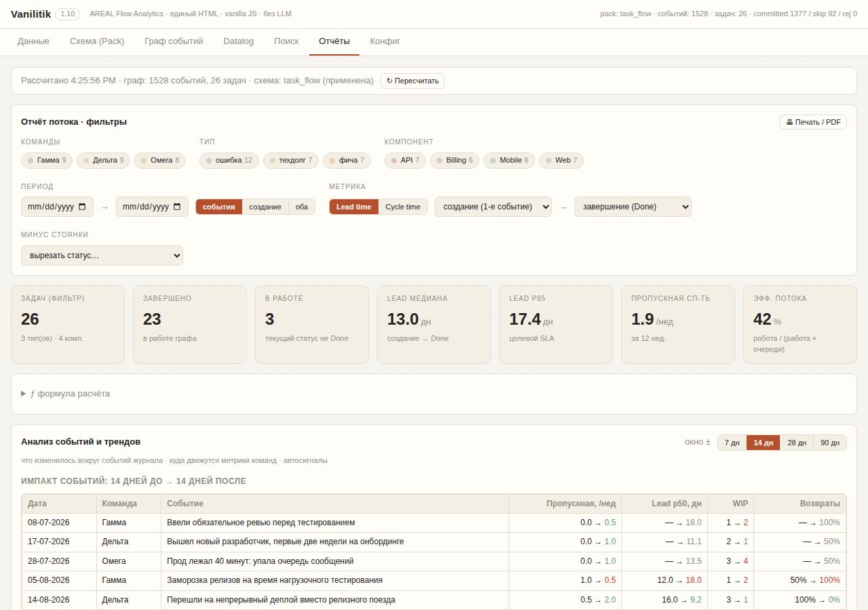Viewport: 868px width, 610px height.
Task: Set the window to 14 дн
Action: coord(764,443)
